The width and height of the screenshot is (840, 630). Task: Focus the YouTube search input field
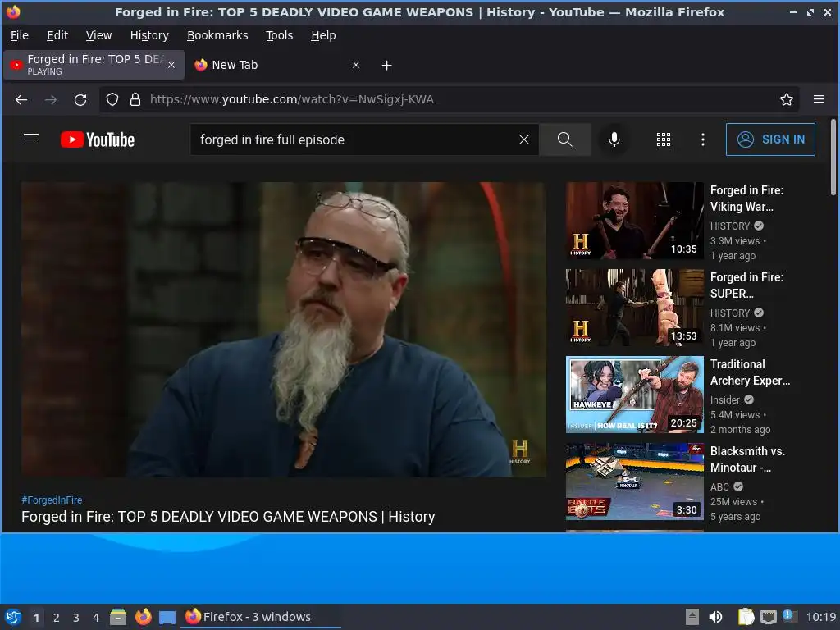pyautogui.click(x=354, y=139)
